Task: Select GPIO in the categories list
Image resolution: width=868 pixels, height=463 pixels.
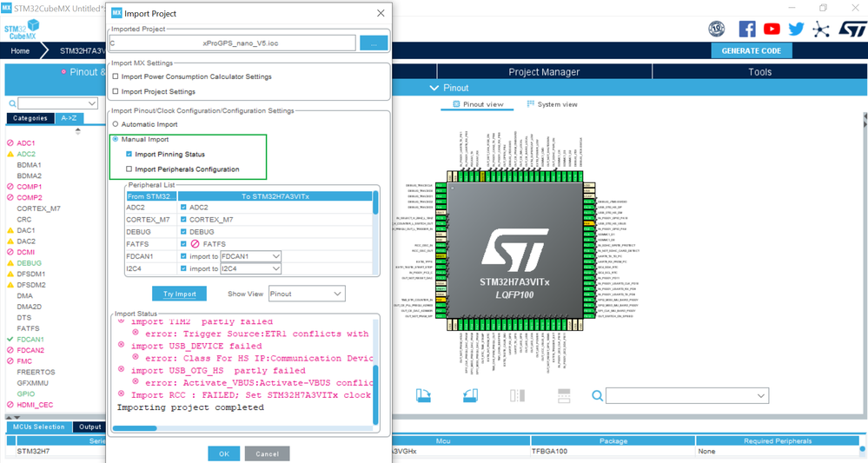Action: point(25,394)
